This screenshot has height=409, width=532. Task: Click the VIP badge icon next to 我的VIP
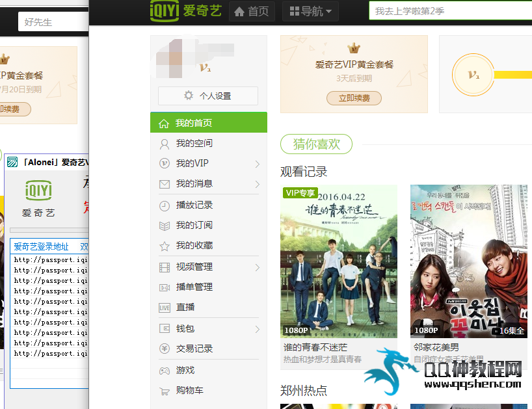(x=164, y=163)
